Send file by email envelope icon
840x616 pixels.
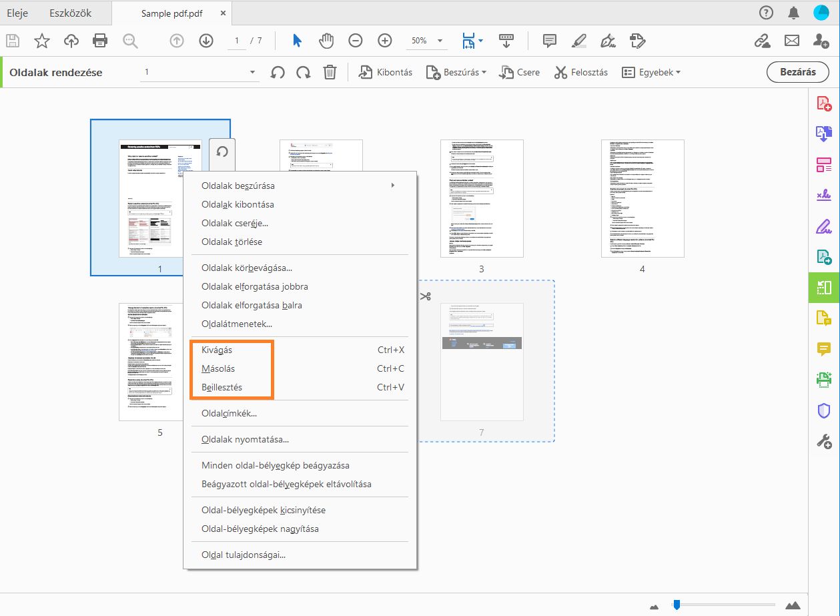tap(792, 41)
